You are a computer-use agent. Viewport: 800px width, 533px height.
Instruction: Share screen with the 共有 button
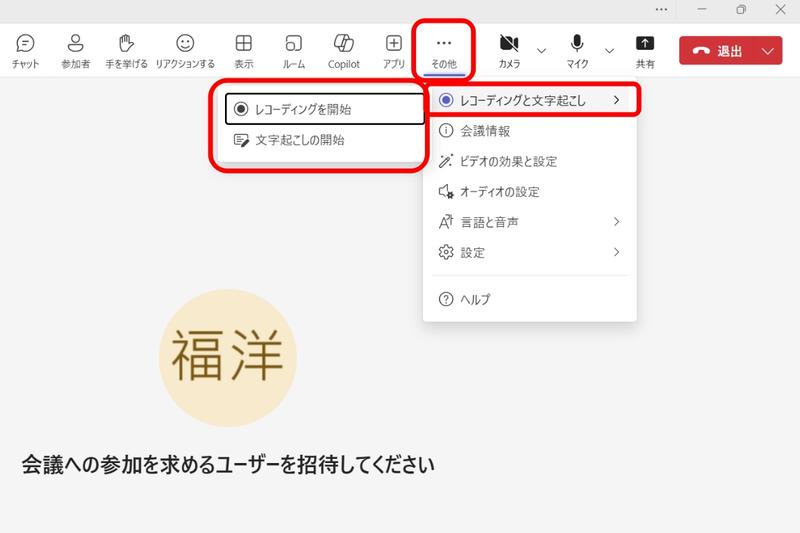click(645, 51)
